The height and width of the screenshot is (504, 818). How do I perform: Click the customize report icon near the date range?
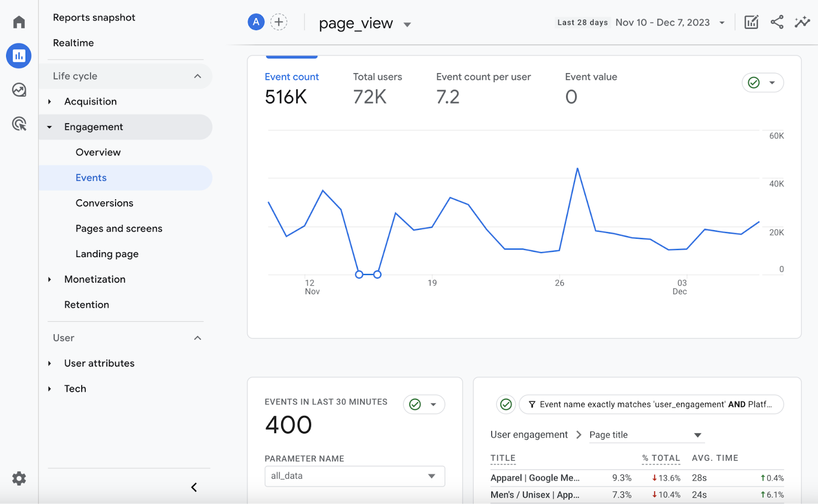(x=751, y=22)
